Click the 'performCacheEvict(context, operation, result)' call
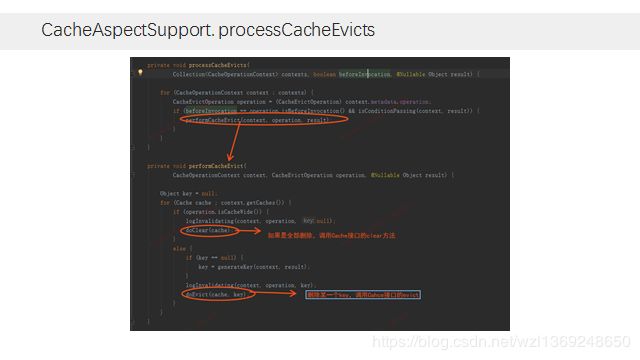 pyautogui.click(x=257, y=120)
